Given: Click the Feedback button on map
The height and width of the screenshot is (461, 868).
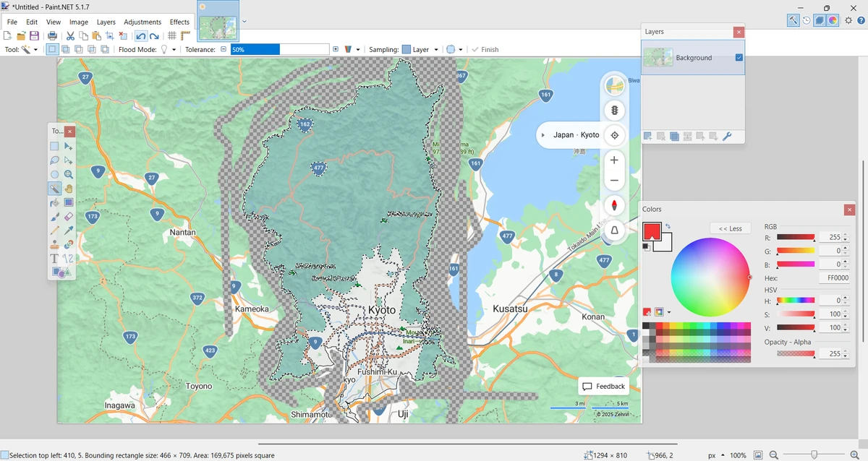Looking at the screenshot, I should (603, 387).
